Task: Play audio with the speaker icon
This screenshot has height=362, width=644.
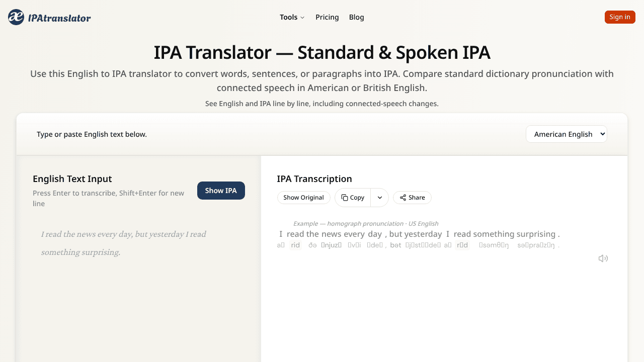Action: click(603, 258)
